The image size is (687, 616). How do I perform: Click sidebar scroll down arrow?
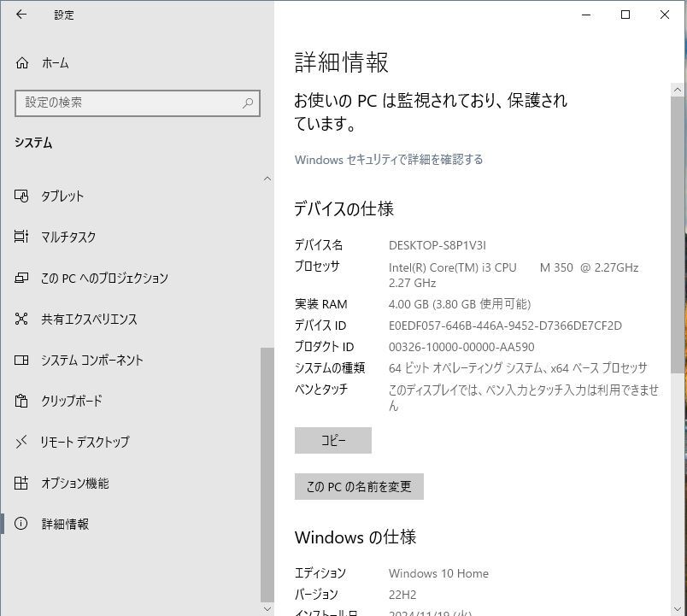click(267, 608)
